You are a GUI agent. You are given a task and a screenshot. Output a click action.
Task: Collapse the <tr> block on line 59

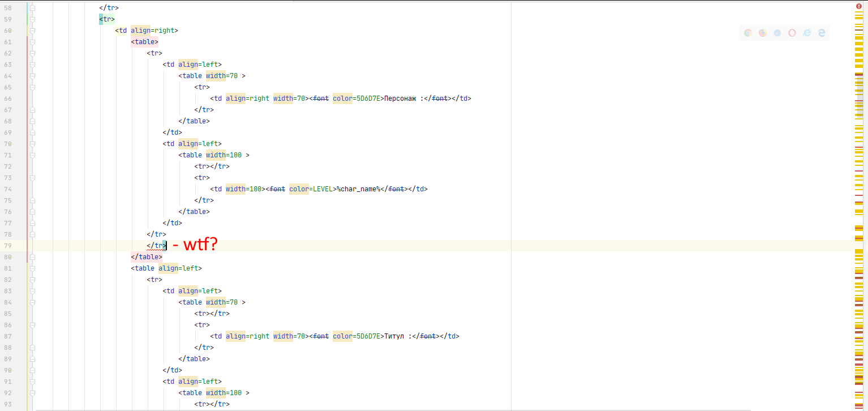click(32, 19)
